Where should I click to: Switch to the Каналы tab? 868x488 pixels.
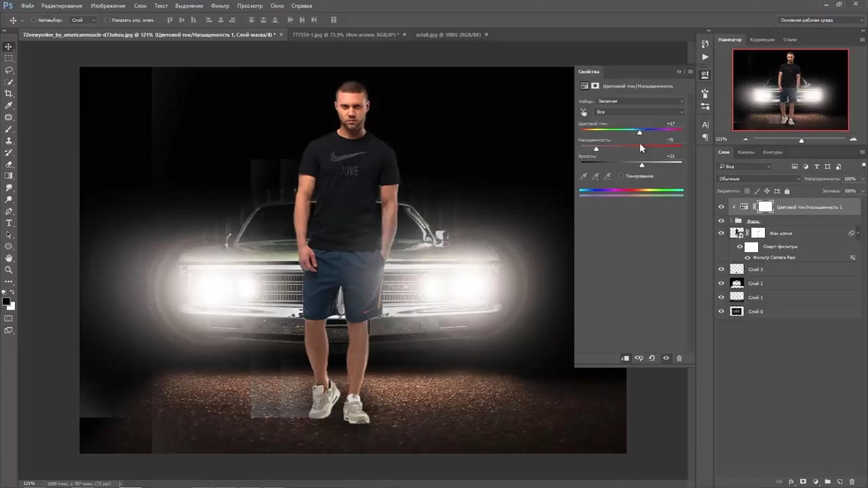pos(746,152)
